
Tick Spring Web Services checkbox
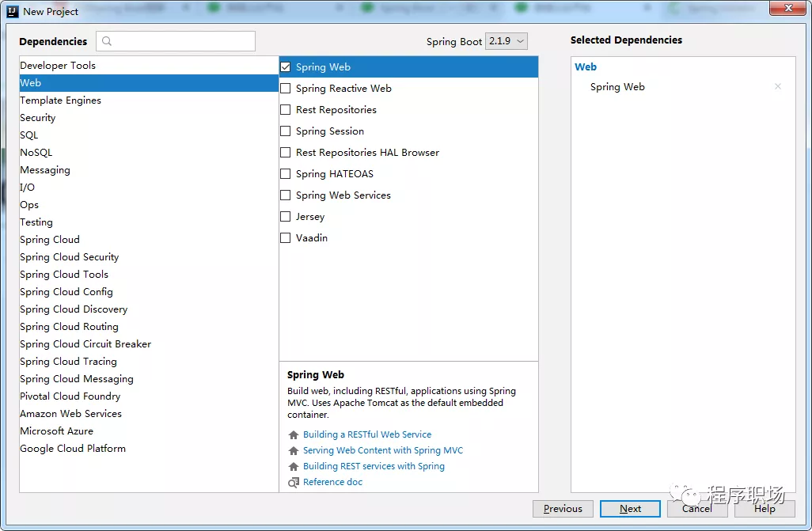286,195
